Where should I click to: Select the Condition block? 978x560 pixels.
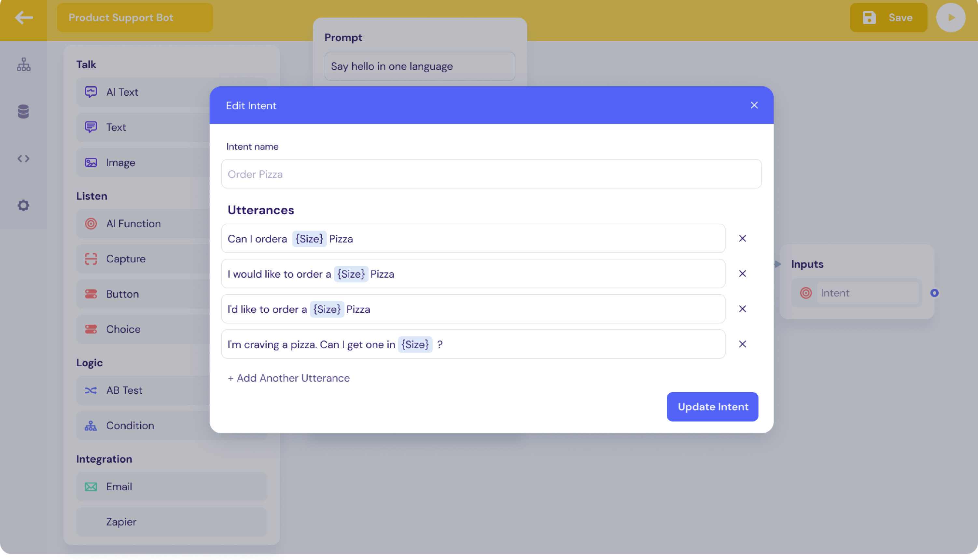[172, 426]
